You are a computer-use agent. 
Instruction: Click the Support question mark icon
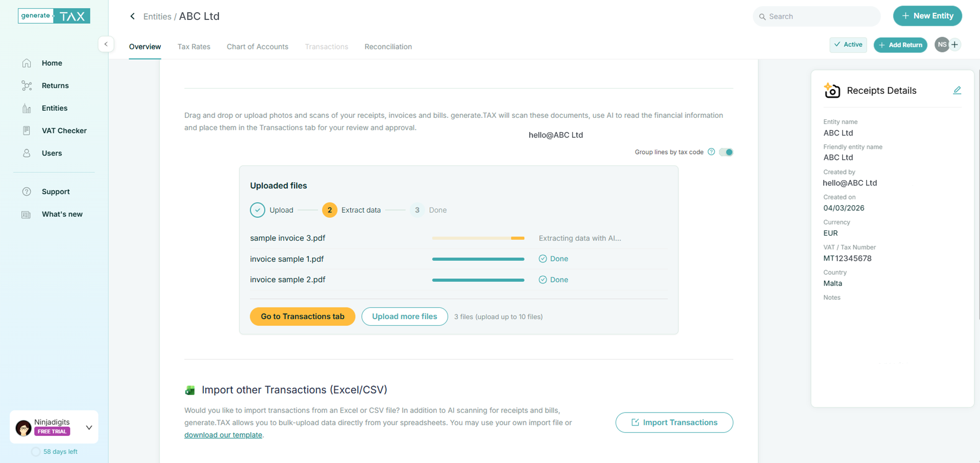coord(27,191)
